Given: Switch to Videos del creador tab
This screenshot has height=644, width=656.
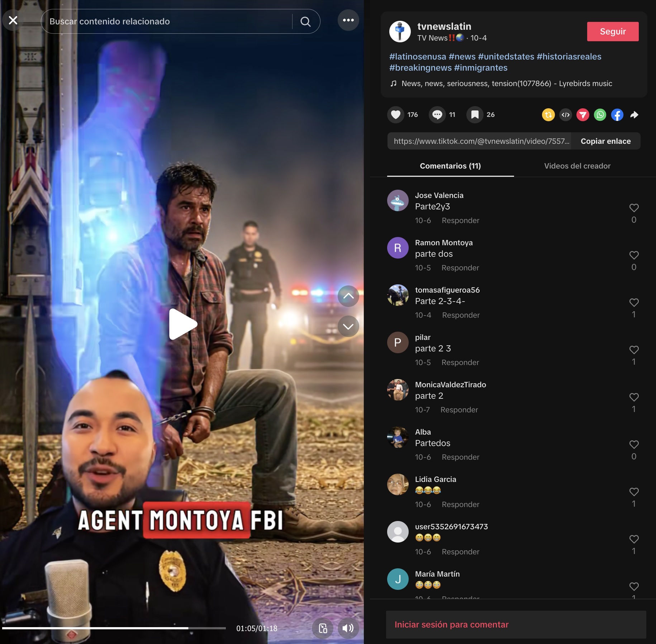Looking at the screenshot, I should (x=577, y=166).
